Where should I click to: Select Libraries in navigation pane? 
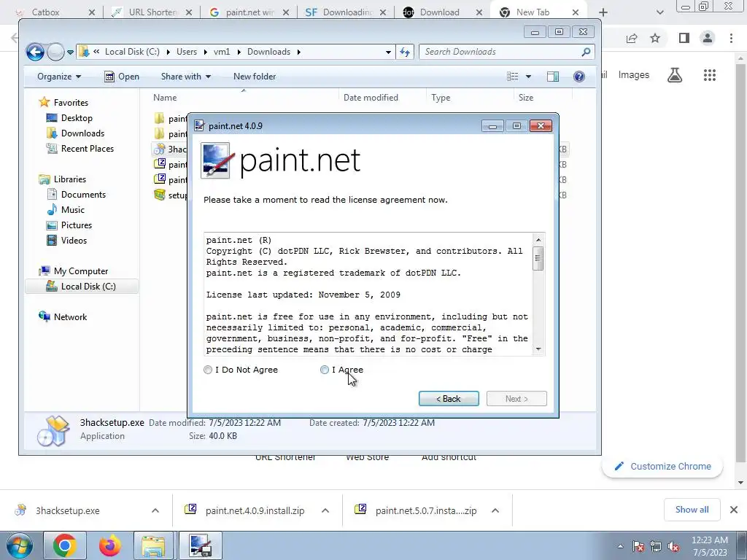click(69, 179)
